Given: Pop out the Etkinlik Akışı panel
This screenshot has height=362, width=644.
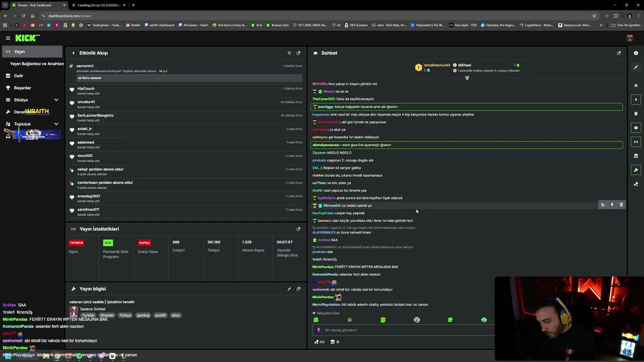Looking at the screenshot, I should (298, 53).
